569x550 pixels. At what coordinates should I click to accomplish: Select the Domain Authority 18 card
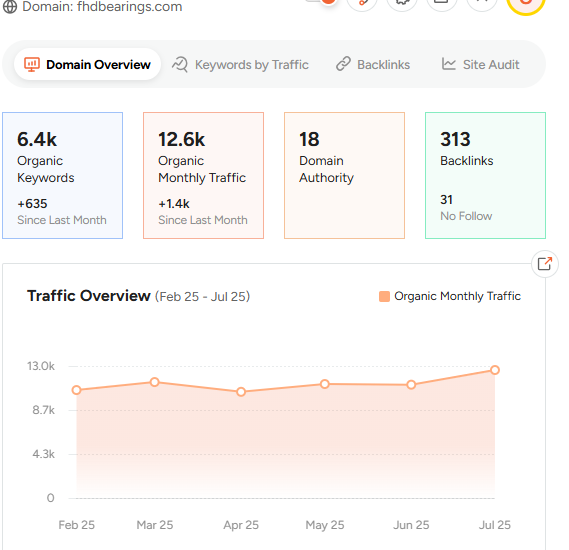coord(344,175)
